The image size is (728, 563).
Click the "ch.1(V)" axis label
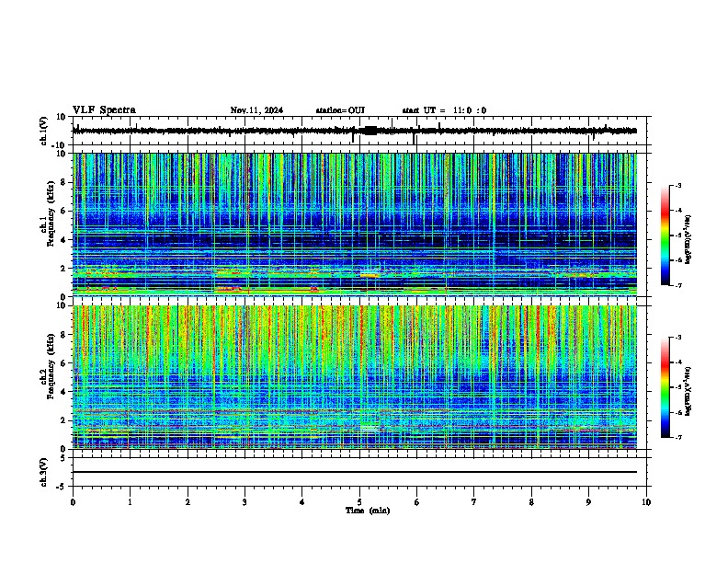[x=44, y=131]
